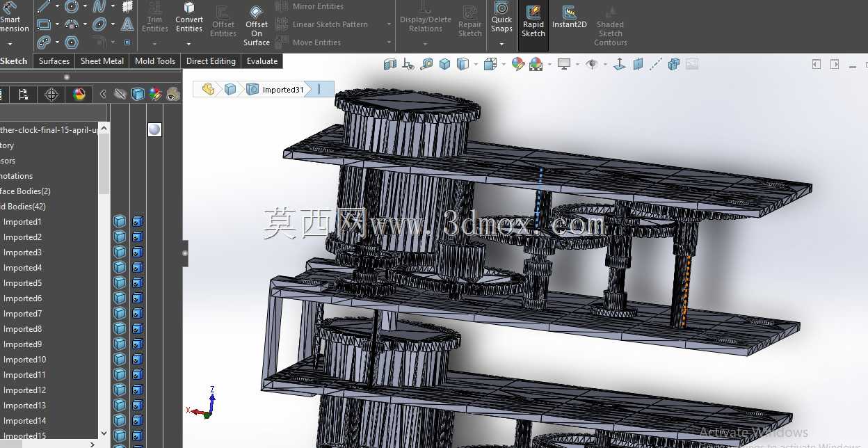This screenshot has height=448, width=868.
Task: Select the Centerpoint Arc sketch tool
Action: [x=72, y=24]
